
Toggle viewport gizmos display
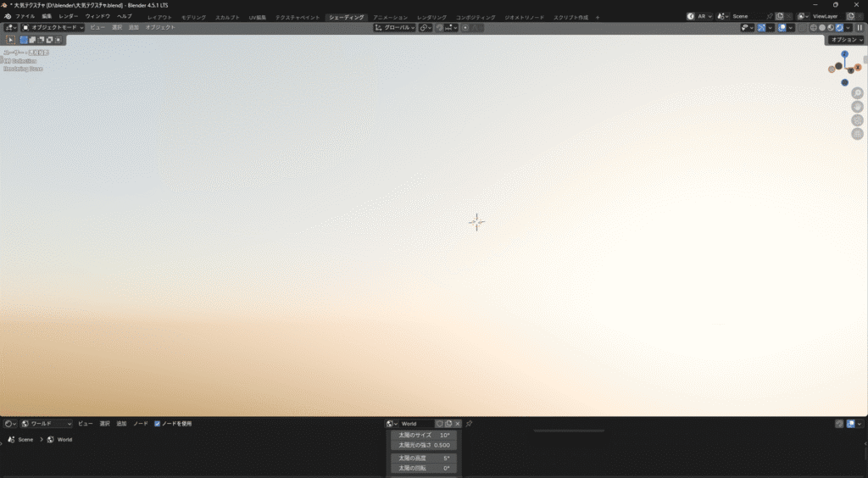762,28
